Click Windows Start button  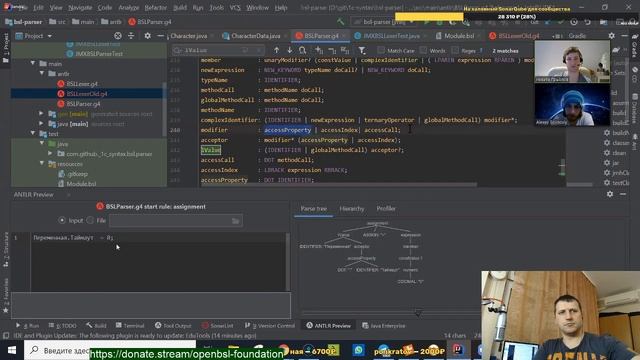point(12,350)
